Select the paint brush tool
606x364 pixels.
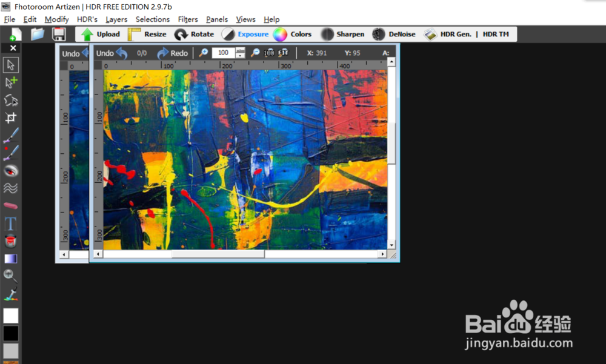11,135
